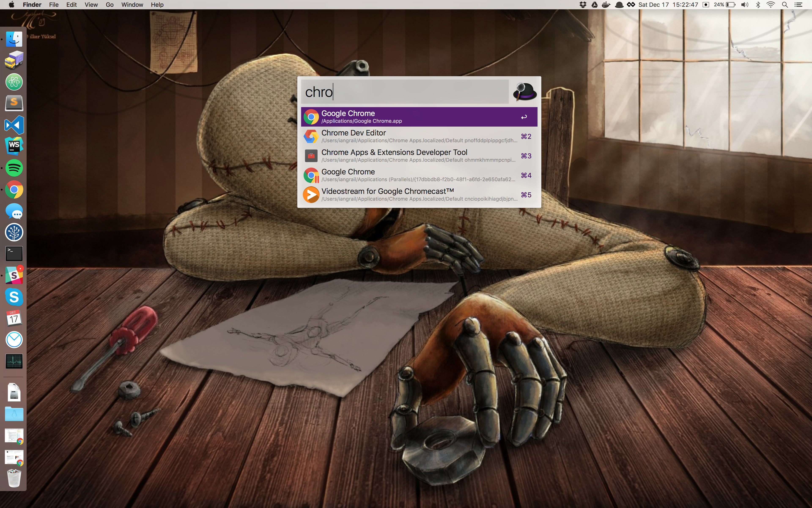Open Airmail clock-style icon in dock

click(x=14, y=340)
